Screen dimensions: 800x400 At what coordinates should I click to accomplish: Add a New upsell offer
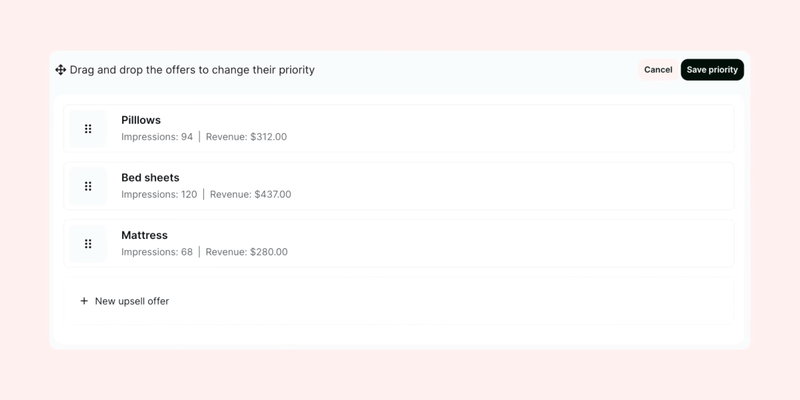132,301
